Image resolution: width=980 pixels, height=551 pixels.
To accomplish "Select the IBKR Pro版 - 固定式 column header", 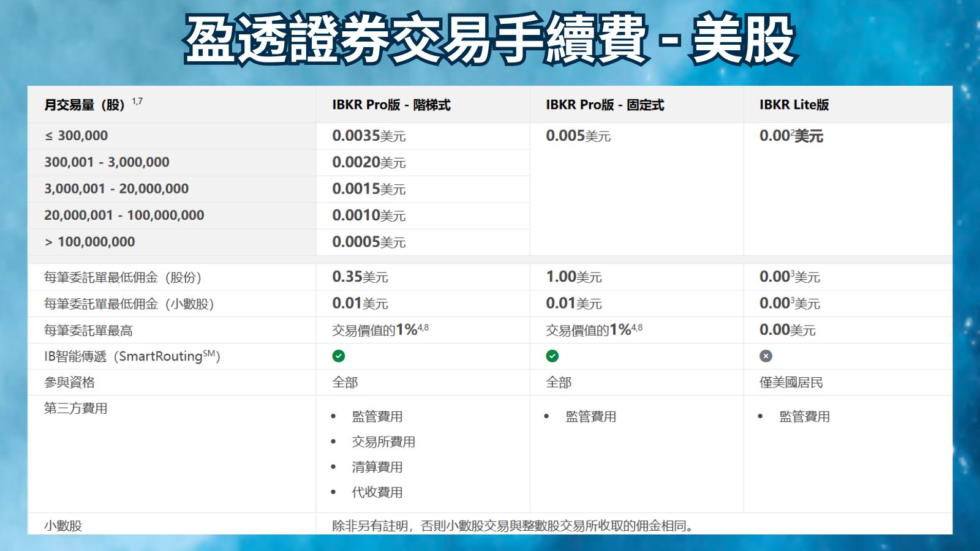I will (605, 105).
